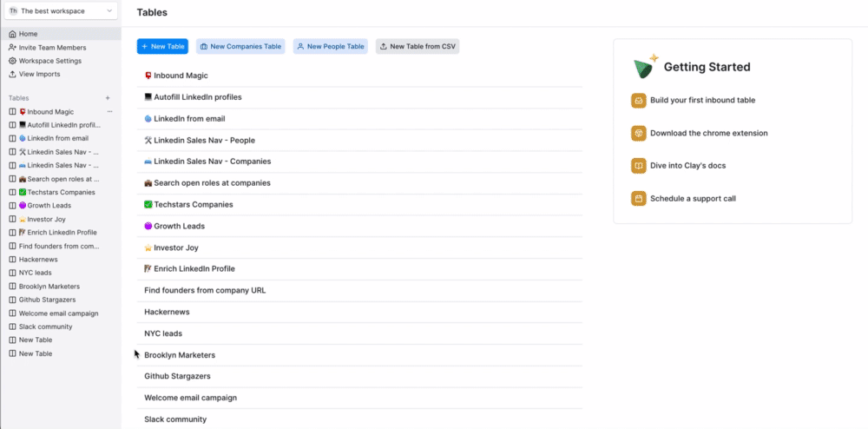
Task: Open Growth Leads in main list
Action: click(x=360, y=227)
